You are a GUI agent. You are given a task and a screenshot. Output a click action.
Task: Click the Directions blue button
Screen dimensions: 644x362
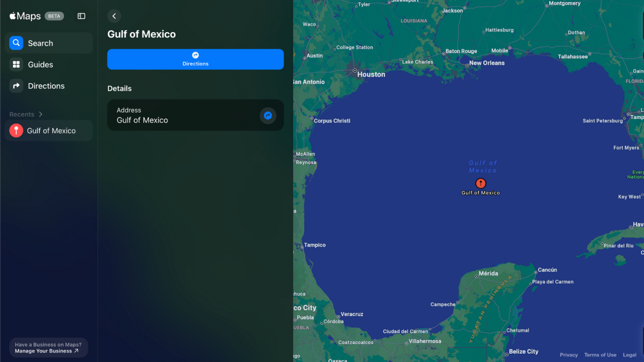click(195, 59)
